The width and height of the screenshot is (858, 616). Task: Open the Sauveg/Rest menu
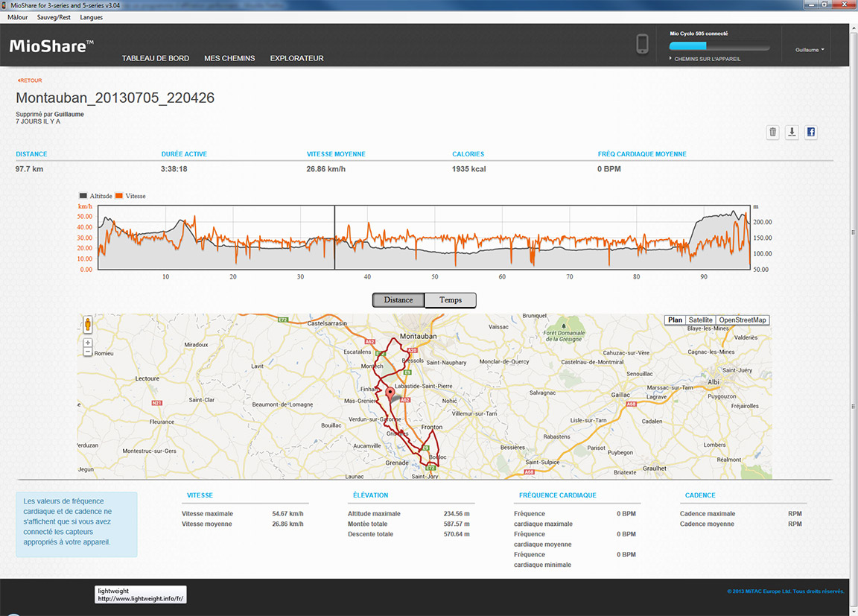(54, 17)
